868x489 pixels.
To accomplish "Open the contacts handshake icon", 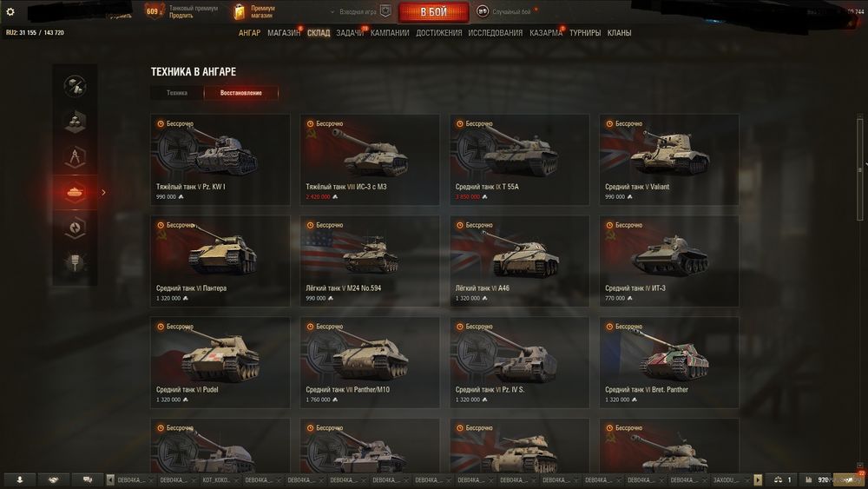I will [54, 479].
